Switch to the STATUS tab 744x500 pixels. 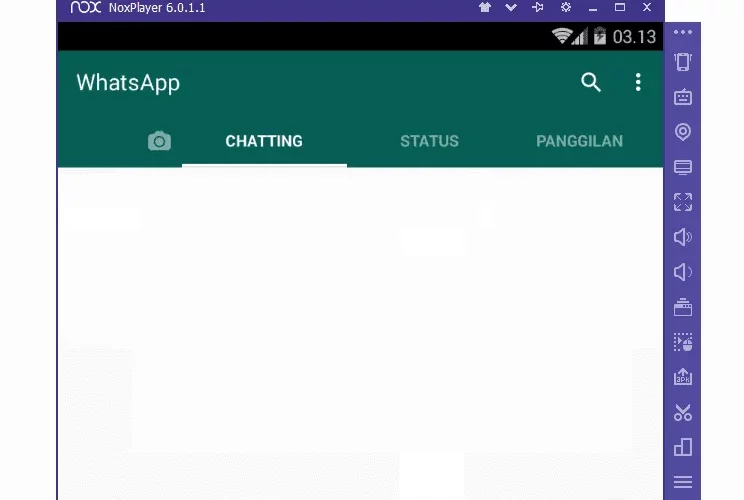click(x=429, y=141)
